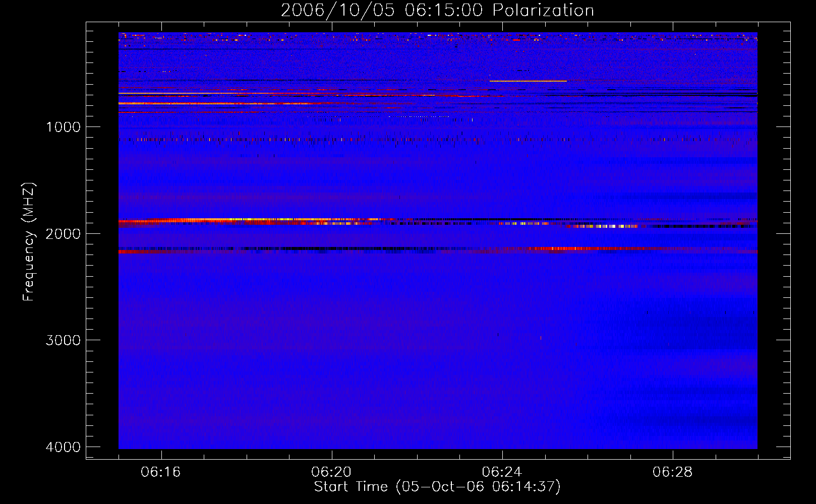Click the 06:20 time tick label
Image resolution: width=816 pixels, height=504 pixels.
331,472
